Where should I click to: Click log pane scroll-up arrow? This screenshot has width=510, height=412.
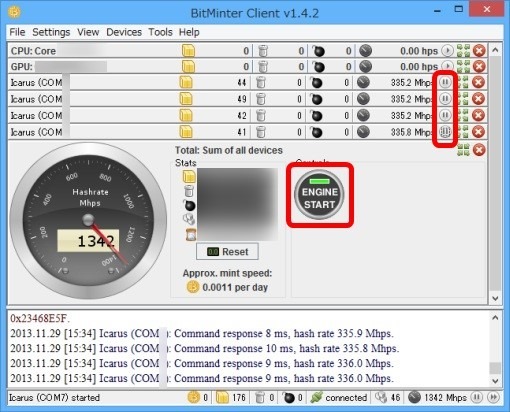click(495, 317)
